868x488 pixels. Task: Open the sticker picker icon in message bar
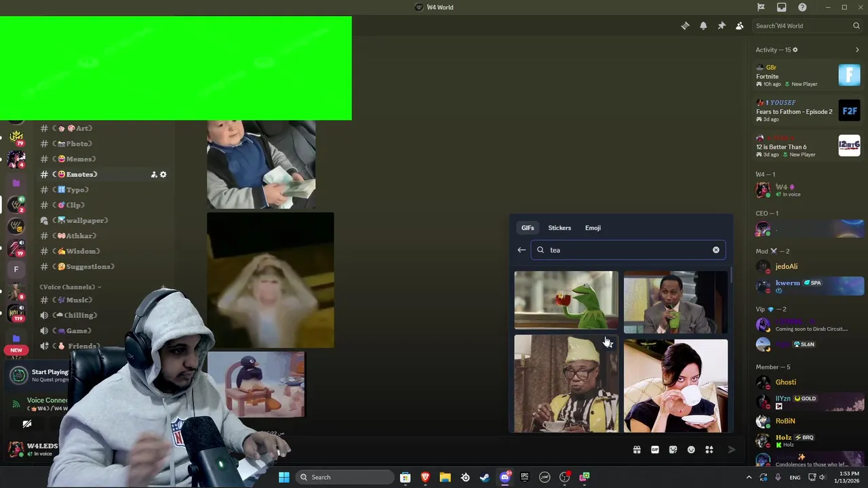pos(673,449)
